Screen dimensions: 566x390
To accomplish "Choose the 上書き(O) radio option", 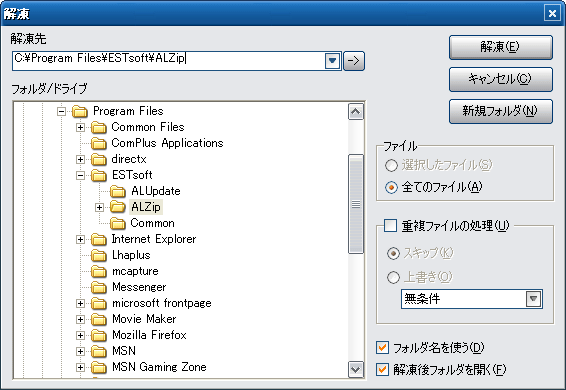I will 393,277.
